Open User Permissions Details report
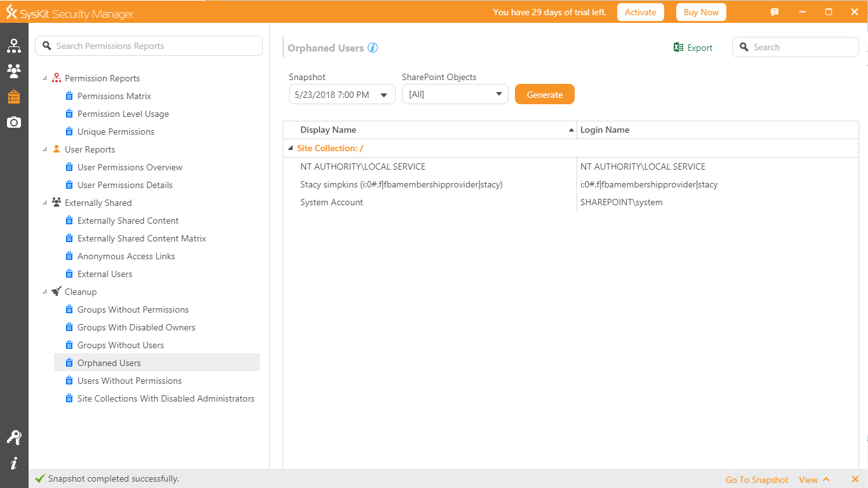The width and height of the screenshot is (868, 488). pos(125,185)
